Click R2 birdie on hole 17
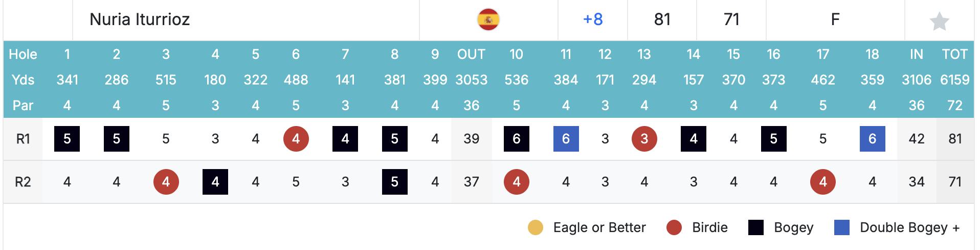This screenshot has height=250, width=980. pyautogui.click(x=822, y=182)
